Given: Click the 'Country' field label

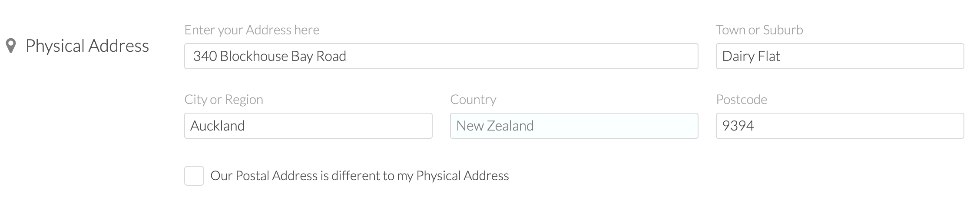Looking at the screenshot, I should (x=473, y=100).
